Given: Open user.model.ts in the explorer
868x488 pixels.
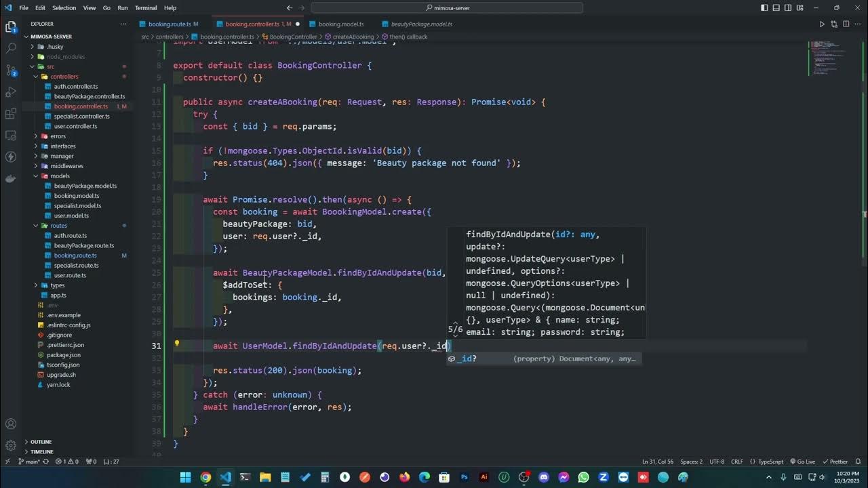Looking at the screenshot, I should pos(71,216).
